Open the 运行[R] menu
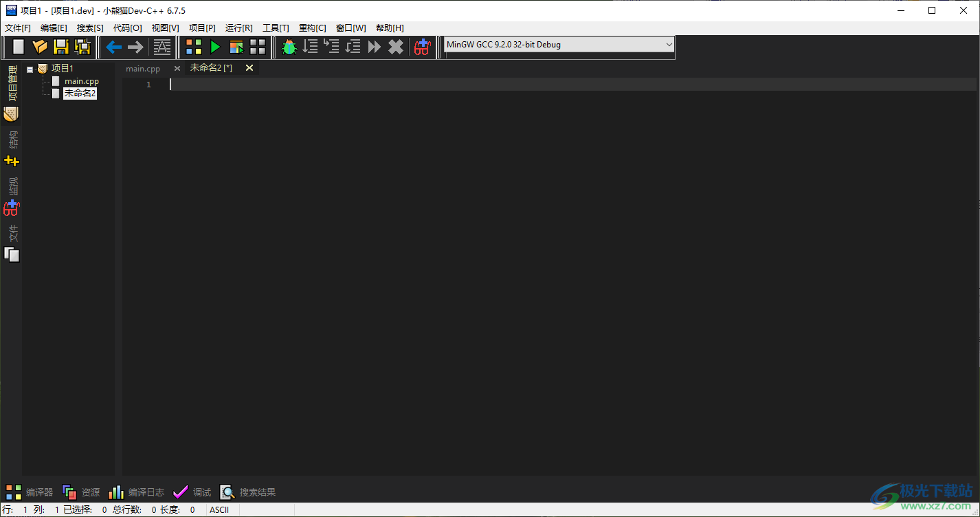Viewport: 980px width, 517px height. click(x=238, y=28)
